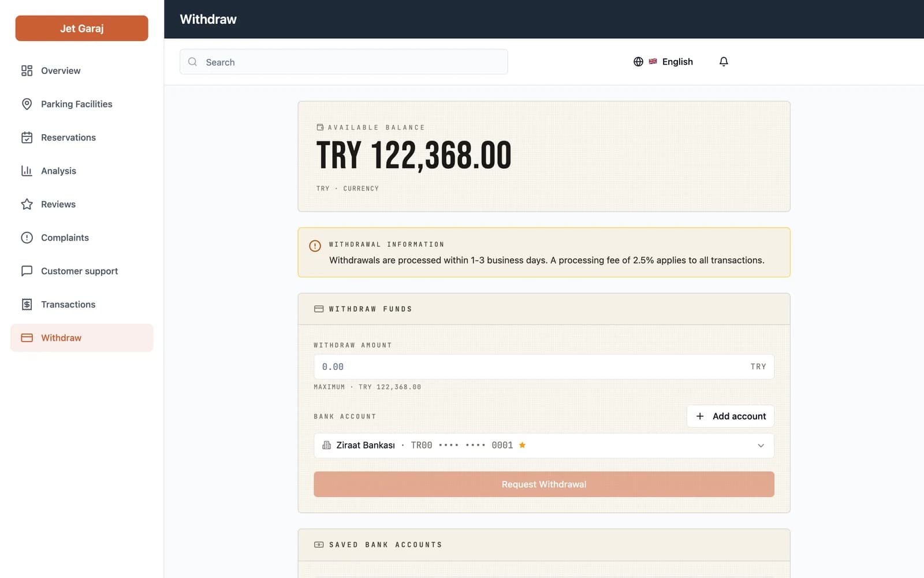Click the globe language icon

coord(638,62)
